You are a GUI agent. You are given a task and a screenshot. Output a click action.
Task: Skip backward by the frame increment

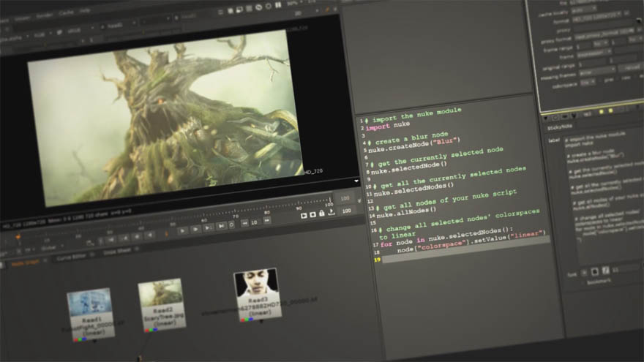[x=244, y=223]
